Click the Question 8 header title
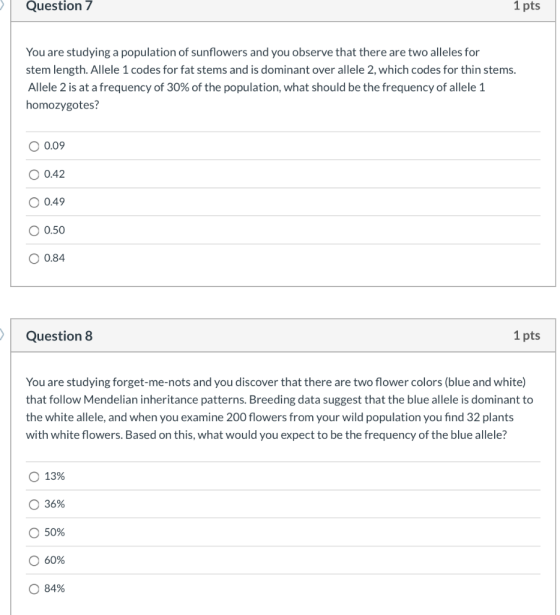The width and height of the screenshot is (560, 615). pos(59,336)
